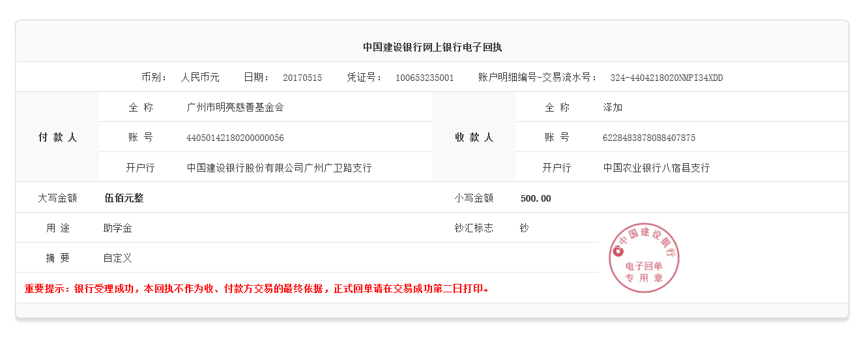Click the payee 账号 label
Image resolution: width=868 pixels, height=353 pixels.
(x=557, y=137)
